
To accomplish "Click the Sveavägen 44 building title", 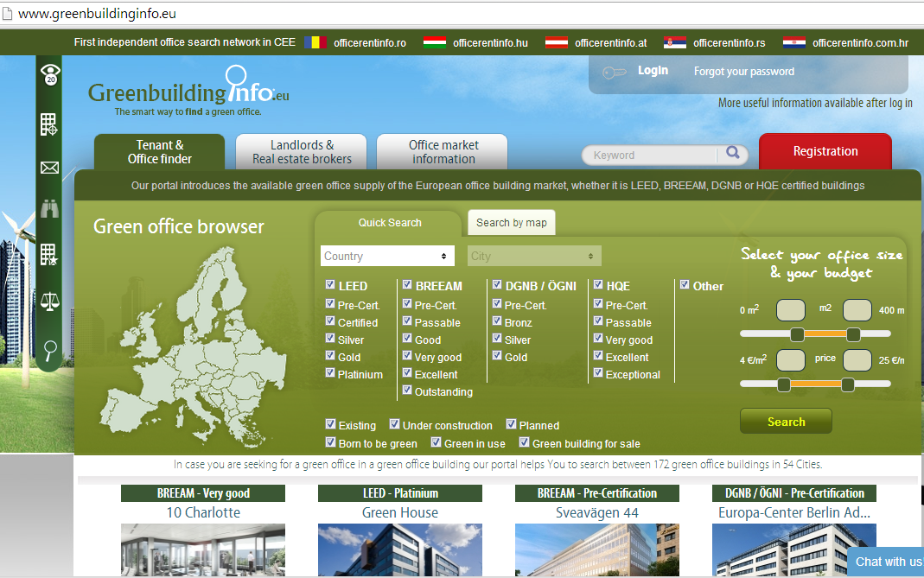I will [x=597, y=512].
